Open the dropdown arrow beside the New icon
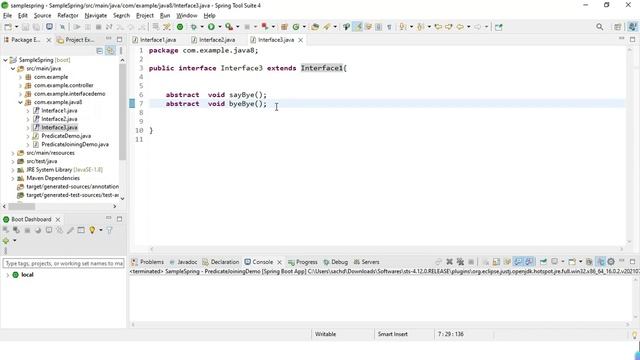640x360 pixels. pos(16,27)
